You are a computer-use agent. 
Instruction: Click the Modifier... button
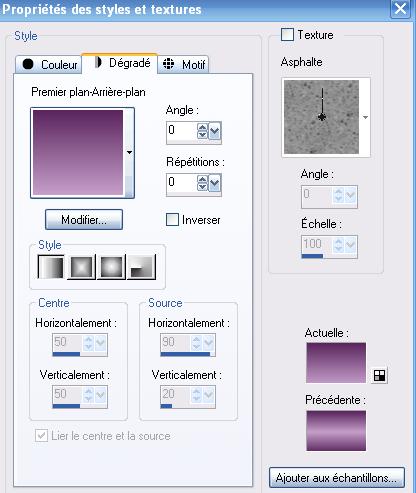[x=84, y=220]
